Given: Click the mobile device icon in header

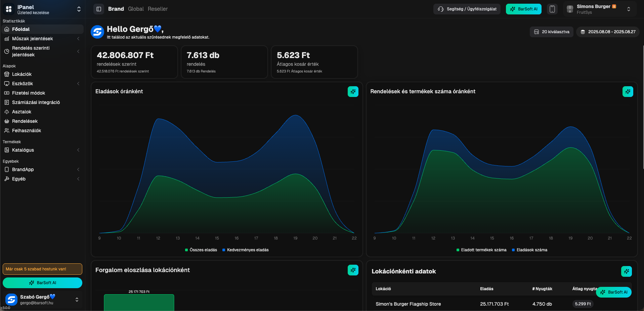Looking at the screenshot, I should click(552, 9).
